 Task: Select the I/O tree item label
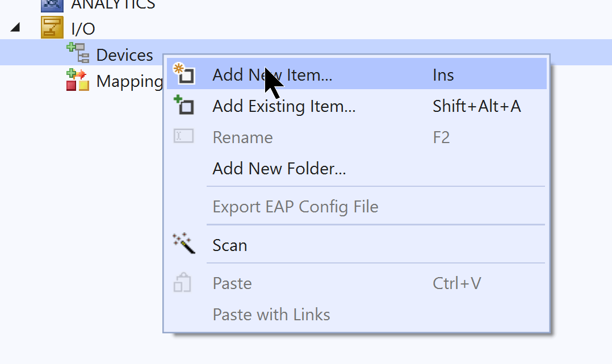tap(83, 28)
